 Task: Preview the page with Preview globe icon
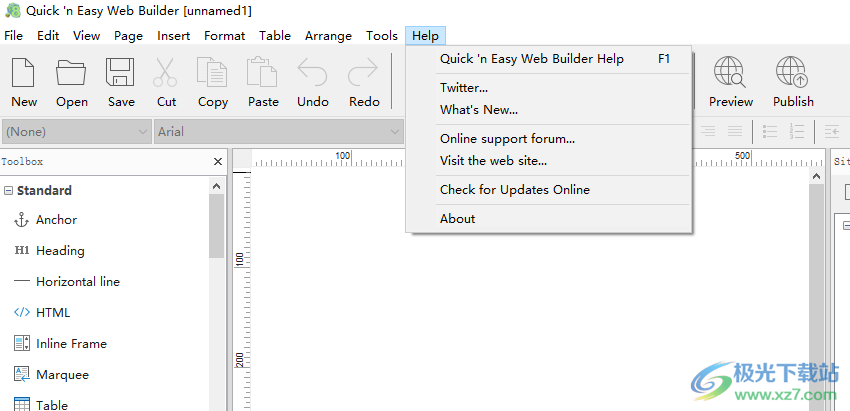[730, 72]
